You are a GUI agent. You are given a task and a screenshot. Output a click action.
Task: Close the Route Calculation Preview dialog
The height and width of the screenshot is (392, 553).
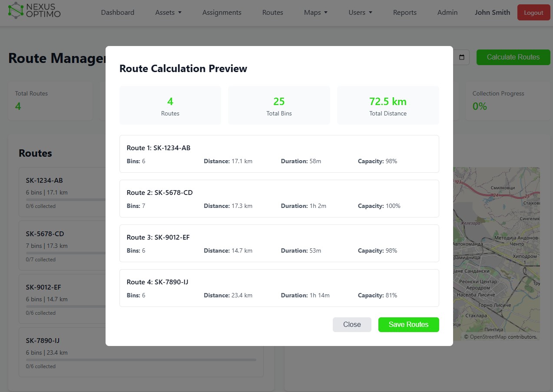coord(352,325)
